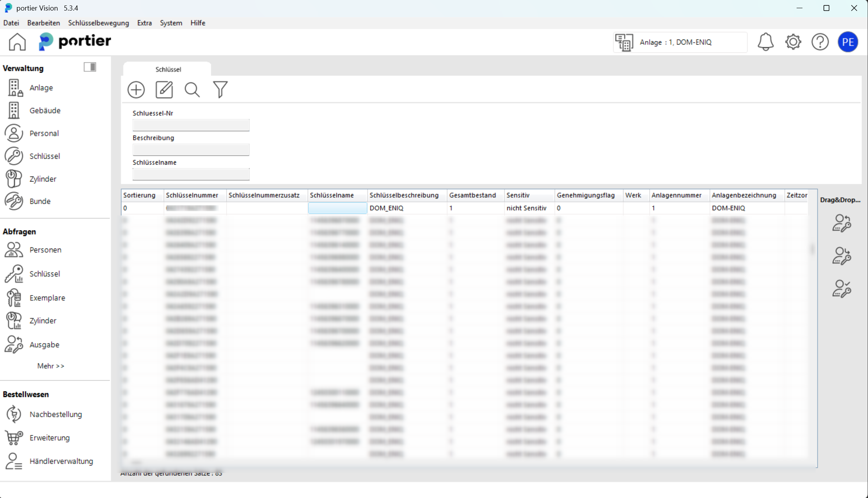Click the help question mark icon
868x498 pixels.
pyautogui.click(x=820, y=42)
